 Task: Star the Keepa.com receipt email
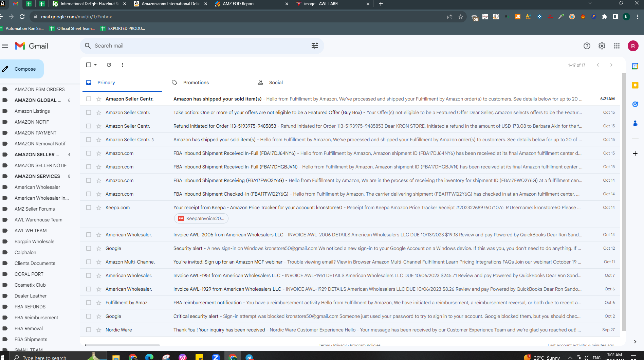click(x=99, y=208)
